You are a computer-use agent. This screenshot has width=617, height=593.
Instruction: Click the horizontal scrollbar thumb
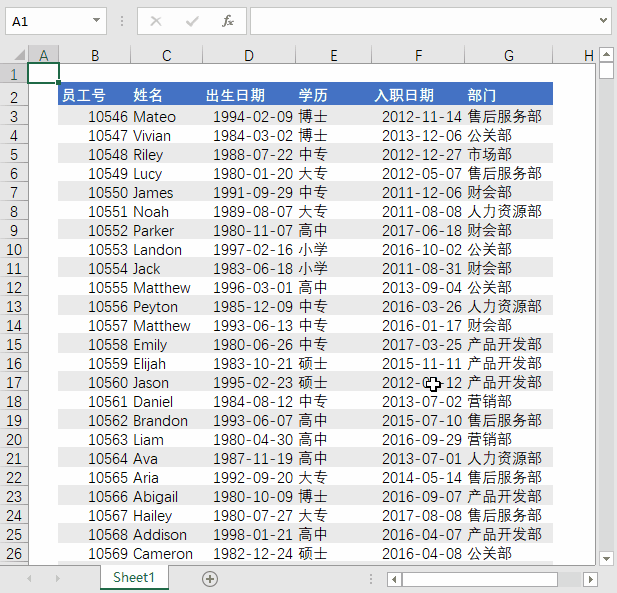coord(480,579)
